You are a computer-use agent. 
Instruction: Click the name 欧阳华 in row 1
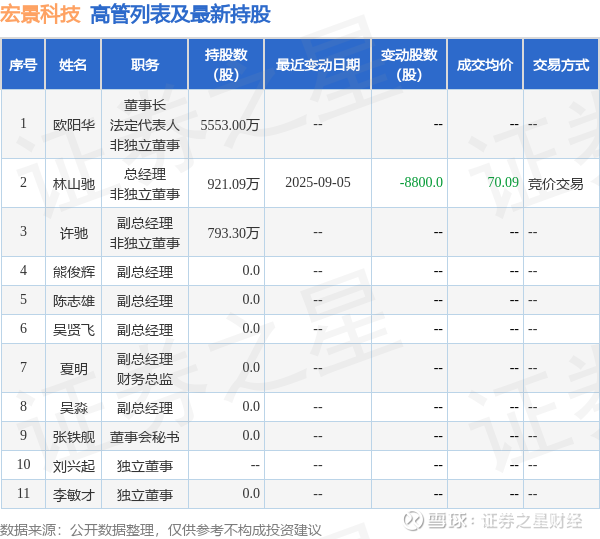pyautogui.click(x=73, y=125)
